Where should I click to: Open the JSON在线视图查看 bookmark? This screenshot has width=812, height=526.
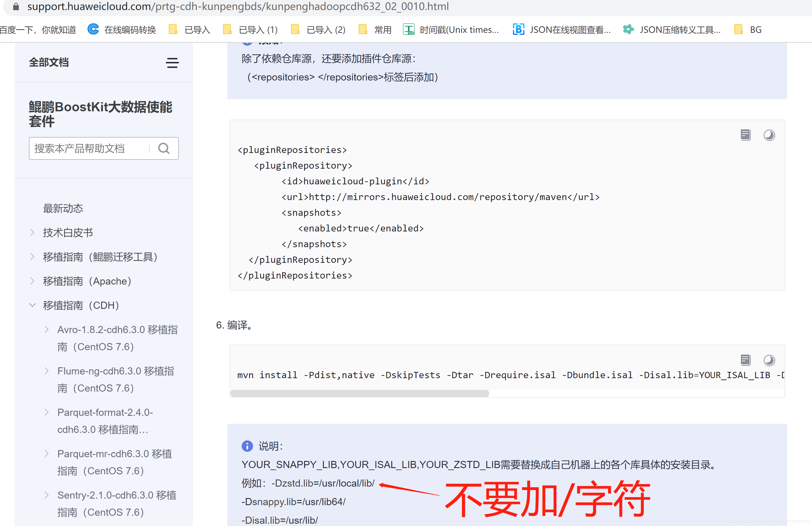point(562,30)
